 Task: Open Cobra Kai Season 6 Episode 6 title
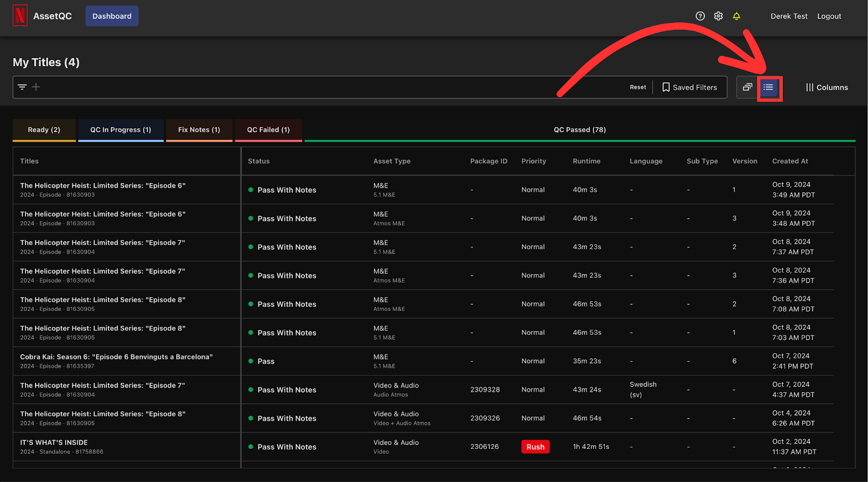pyautogui.click(x=116, y=357)
